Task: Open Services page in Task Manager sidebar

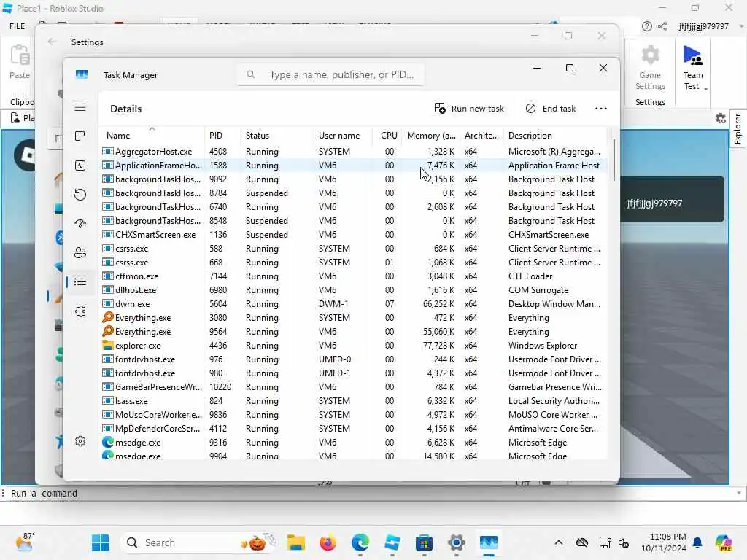Action: pyautogui.click(x=80, y=311)
